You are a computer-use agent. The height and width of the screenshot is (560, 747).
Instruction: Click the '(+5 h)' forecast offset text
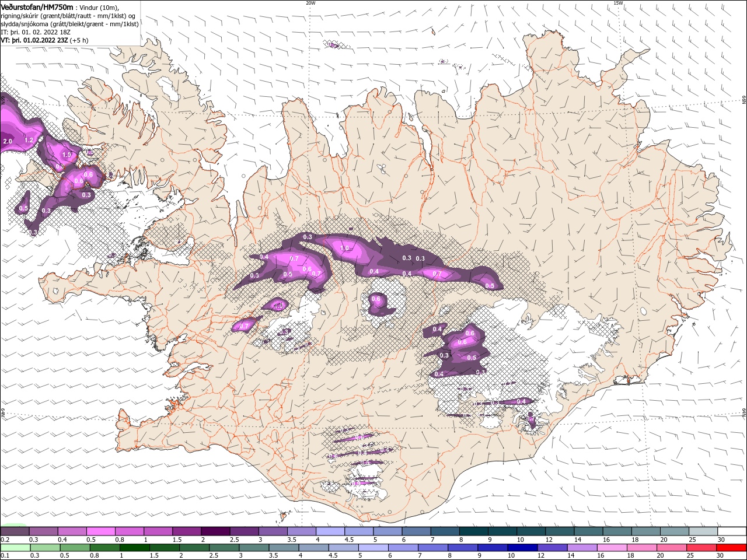pos(79,40)
